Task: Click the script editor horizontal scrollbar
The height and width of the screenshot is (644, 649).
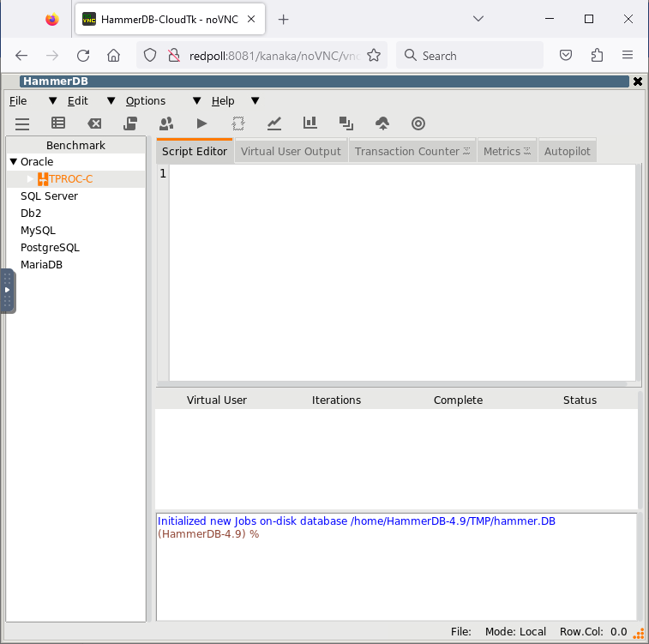Action: 392,383
